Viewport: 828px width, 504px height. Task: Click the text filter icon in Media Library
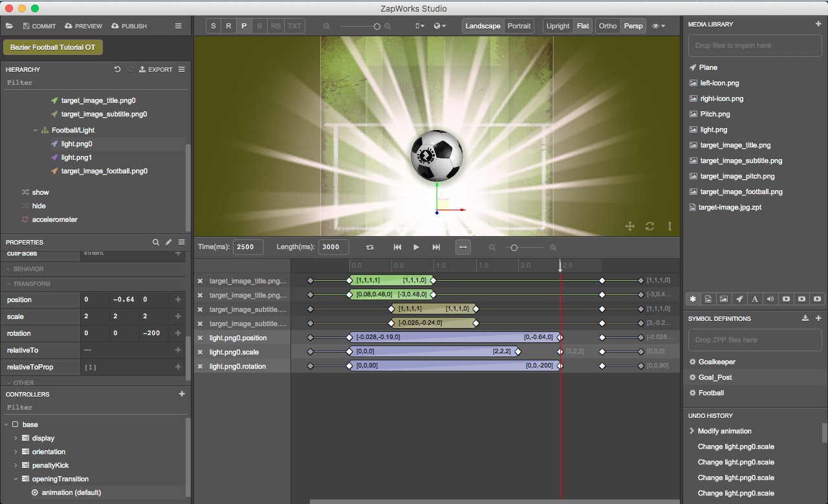[x=755, y=298]
